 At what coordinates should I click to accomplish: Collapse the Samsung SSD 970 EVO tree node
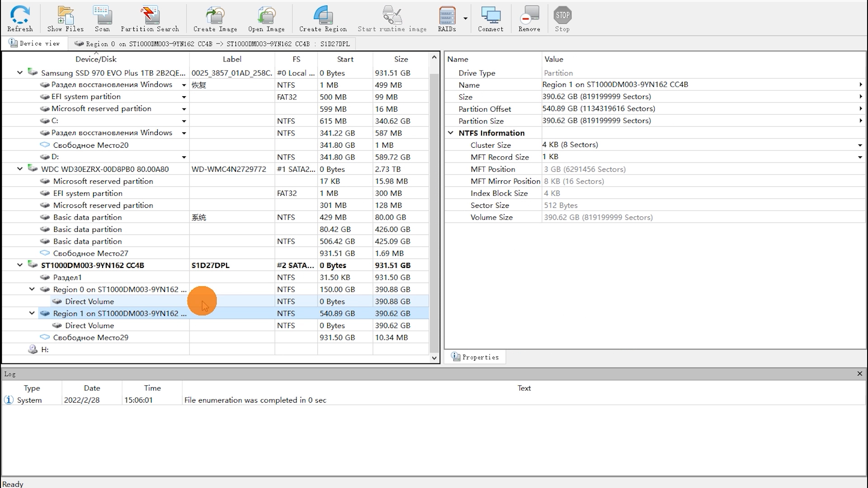coord(20,72)
